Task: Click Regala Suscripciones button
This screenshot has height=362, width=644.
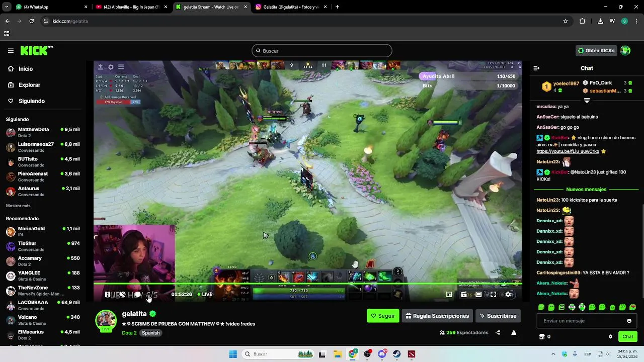Action: click(437, 316)
